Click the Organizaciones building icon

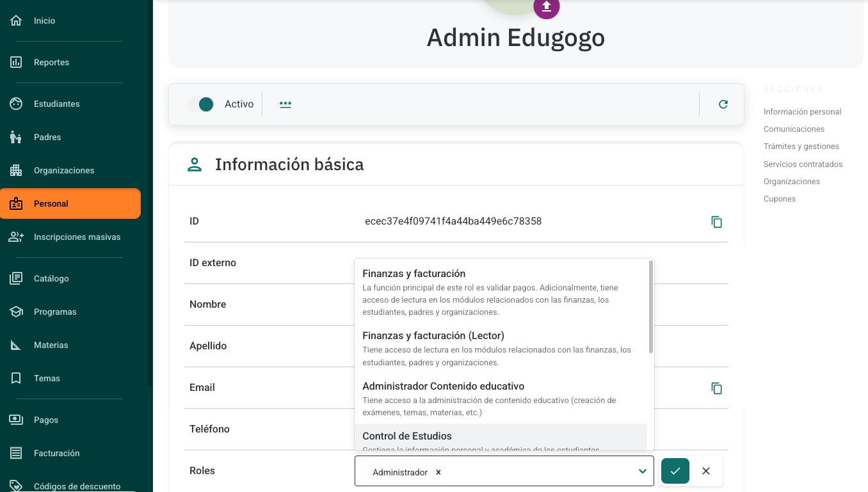pyautogui.click(x=16, y=171)
